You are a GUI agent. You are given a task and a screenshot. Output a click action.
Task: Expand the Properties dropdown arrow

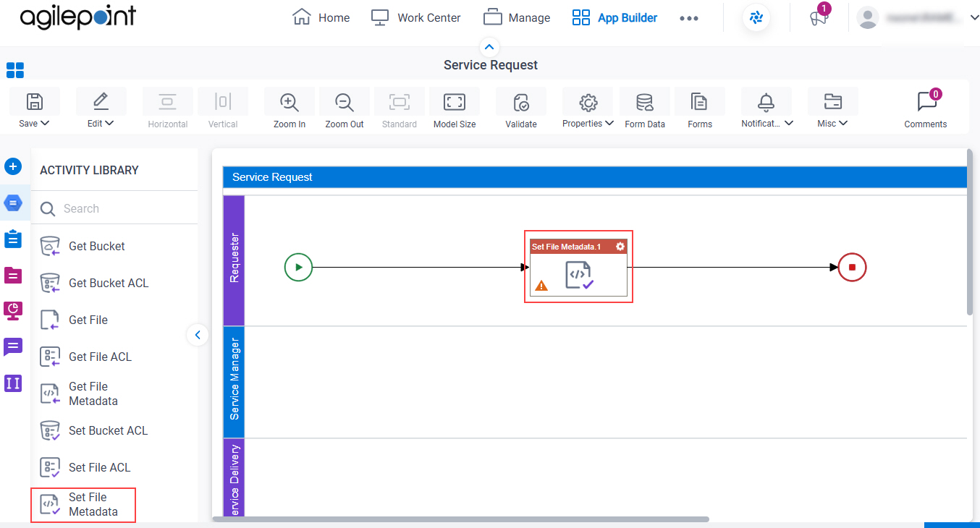(609, 123)
